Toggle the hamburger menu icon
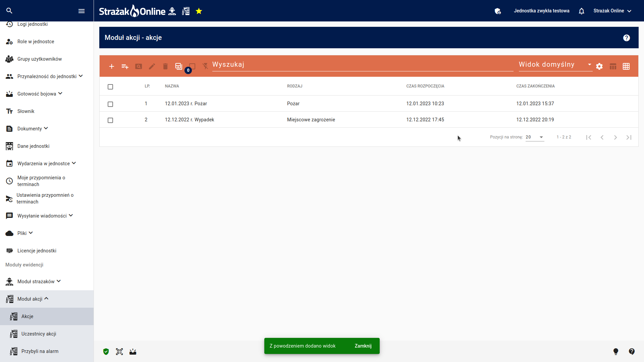The image size is (644, 362). (82, 11)
